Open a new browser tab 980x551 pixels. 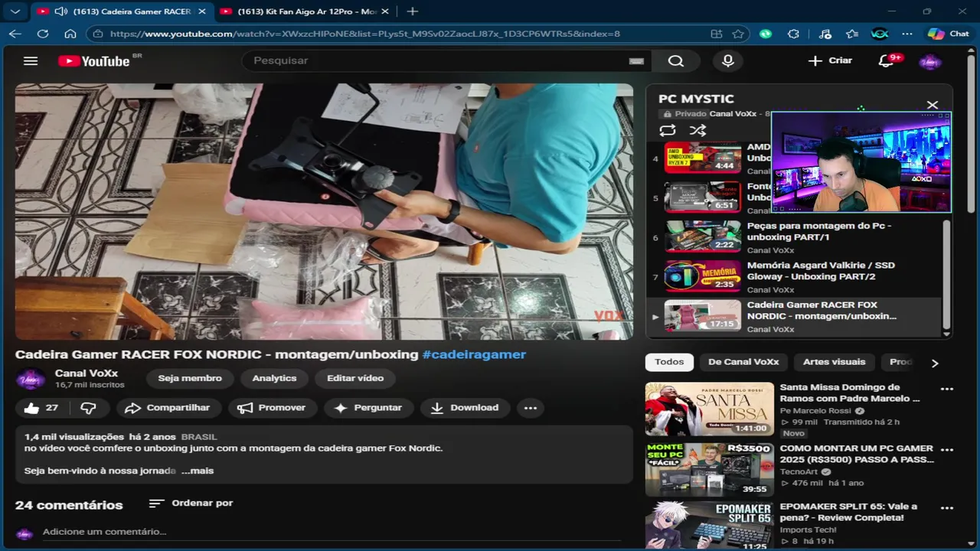point(413,11)
